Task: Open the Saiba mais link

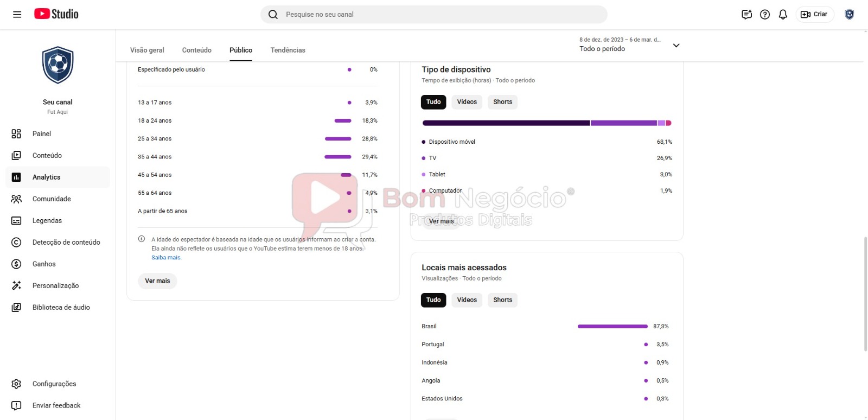Action: coord(166,258)
